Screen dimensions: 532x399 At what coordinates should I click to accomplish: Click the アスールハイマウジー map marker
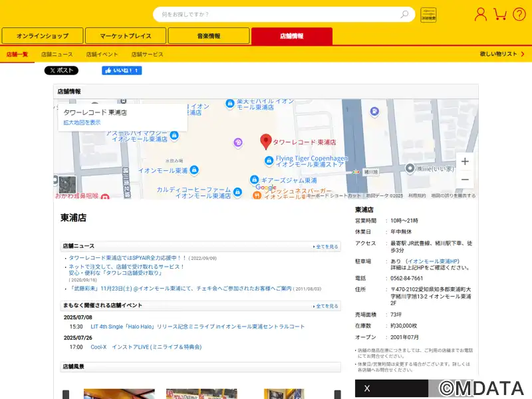pos(174,135)
